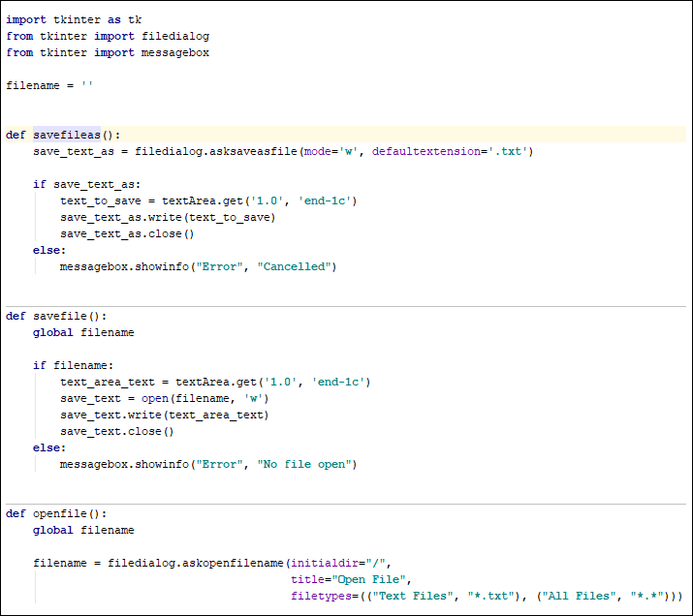Click the "mode='w'" argument
This screenshot has width=693, height=616.
(331, 151)
